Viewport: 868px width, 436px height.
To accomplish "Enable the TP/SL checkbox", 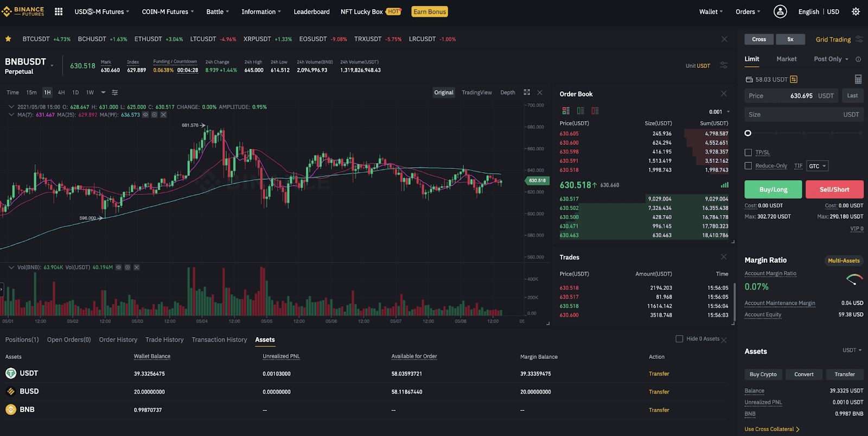I will 748,153.
